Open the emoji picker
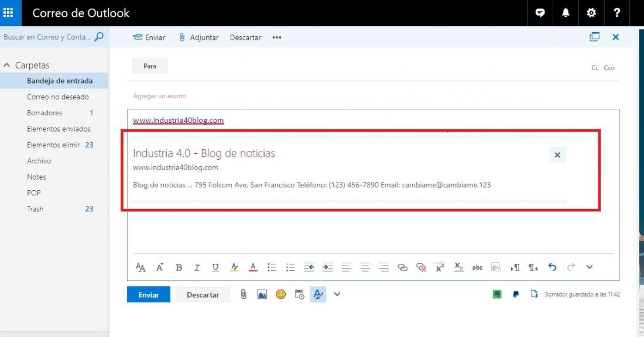Screen dimensions: 644x337 point(281,294)
